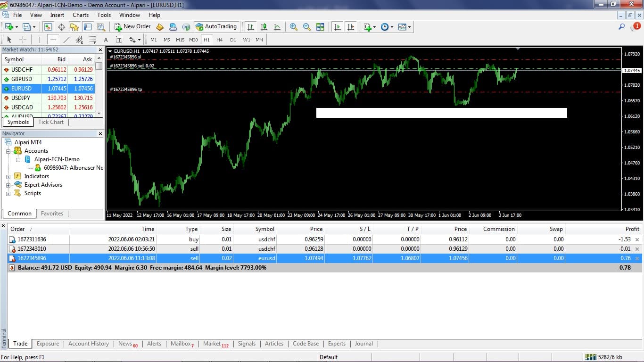
Task: Close the Market Watch panel
Action: [100, 49]
